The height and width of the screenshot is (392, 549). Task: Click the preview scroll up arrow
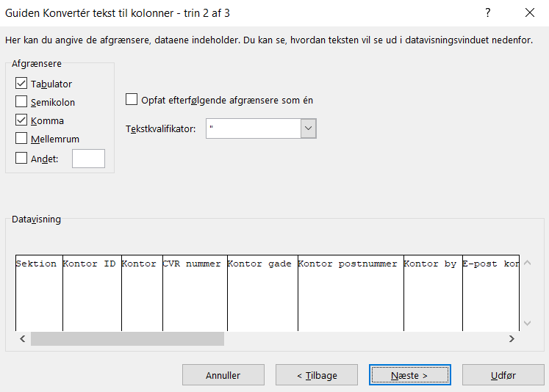point(527,264)
